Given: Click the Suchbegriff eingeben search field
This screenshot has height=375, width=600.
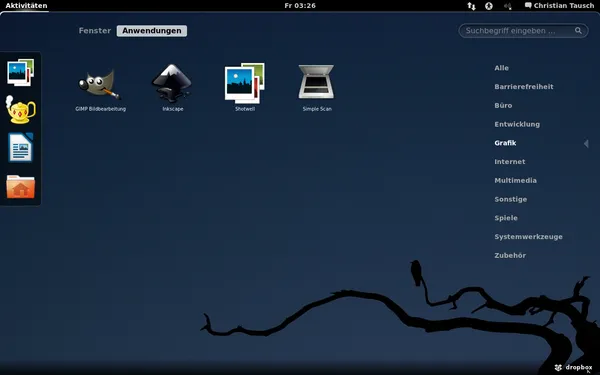Looking at the screenshot, I should click(x=523, y=31).
